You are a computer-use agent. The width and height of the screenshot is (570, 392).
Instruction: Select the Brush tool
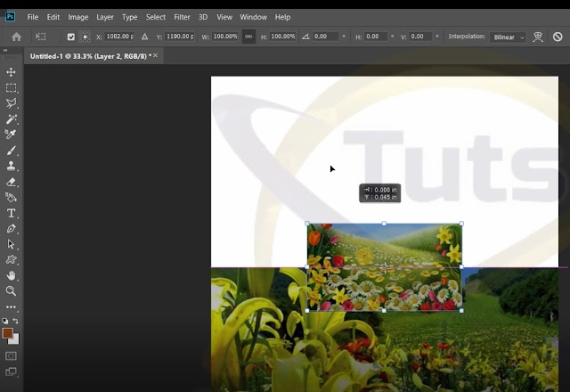click(11, 151)
